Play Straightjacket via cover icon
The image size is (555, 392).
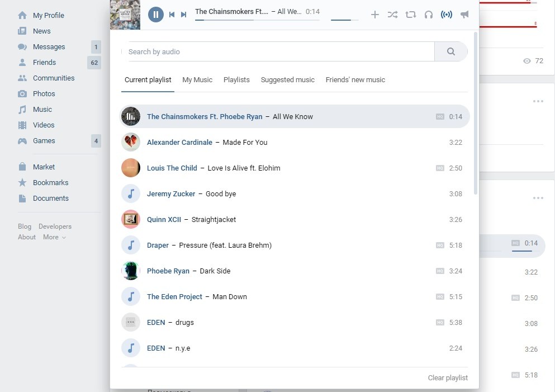[131, 220]
